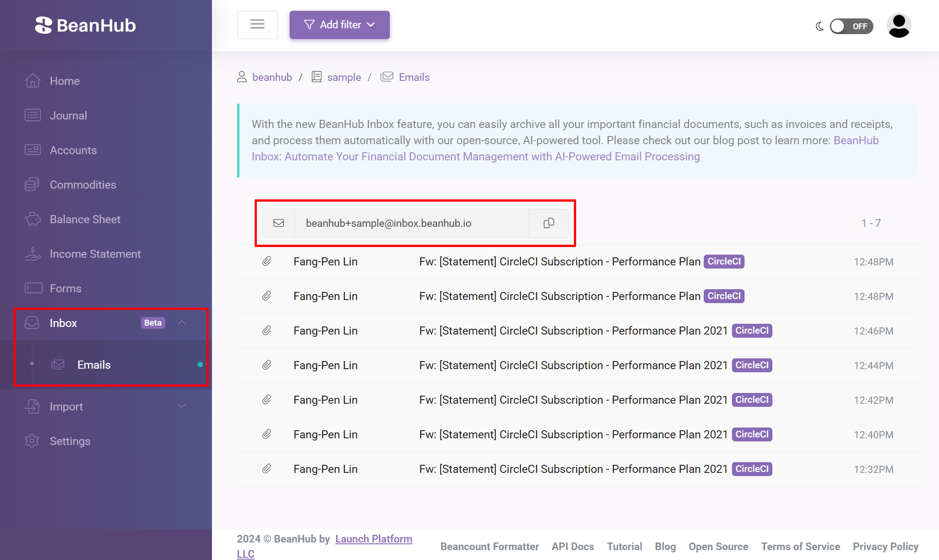Open Open Source footer link
This screenshot has width=939, height=560.
(719, 547)
